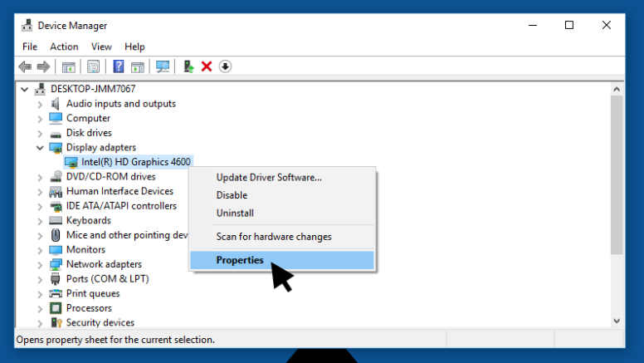Click the Device Manager title bar icon
Image resolution: width=644 pixels, height=363 pixels.
27,25
